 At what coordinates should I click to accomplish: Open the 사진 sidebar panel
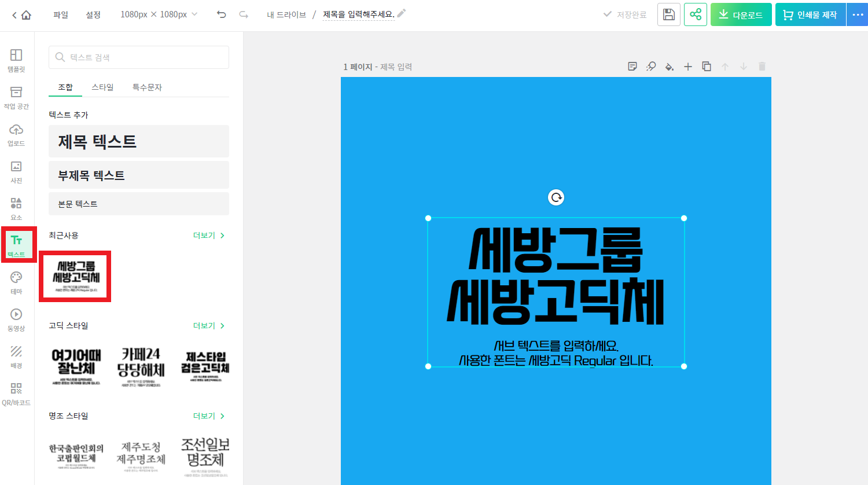16,171
